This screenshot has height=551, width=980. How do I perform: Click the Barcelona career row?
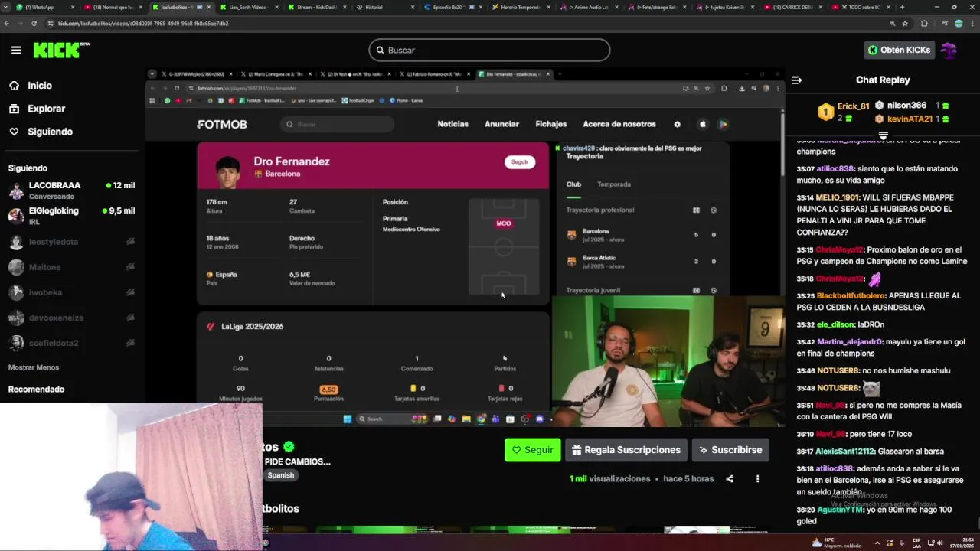click(642, 235)
